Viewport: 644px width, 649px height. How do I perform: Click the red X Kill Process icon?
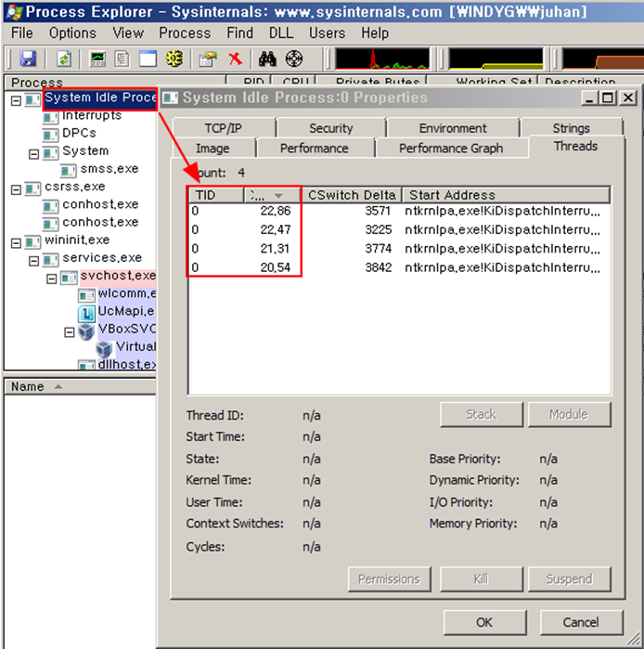(x=235, y=58)
